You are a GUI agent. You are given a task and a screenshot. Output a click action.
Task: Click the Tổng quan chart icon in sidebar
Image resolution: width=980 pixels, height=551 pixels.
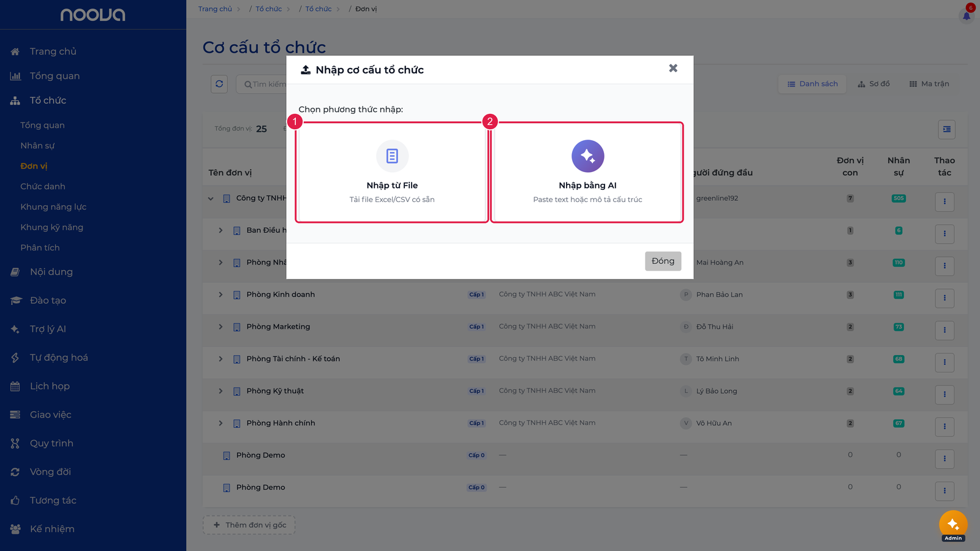15,76
